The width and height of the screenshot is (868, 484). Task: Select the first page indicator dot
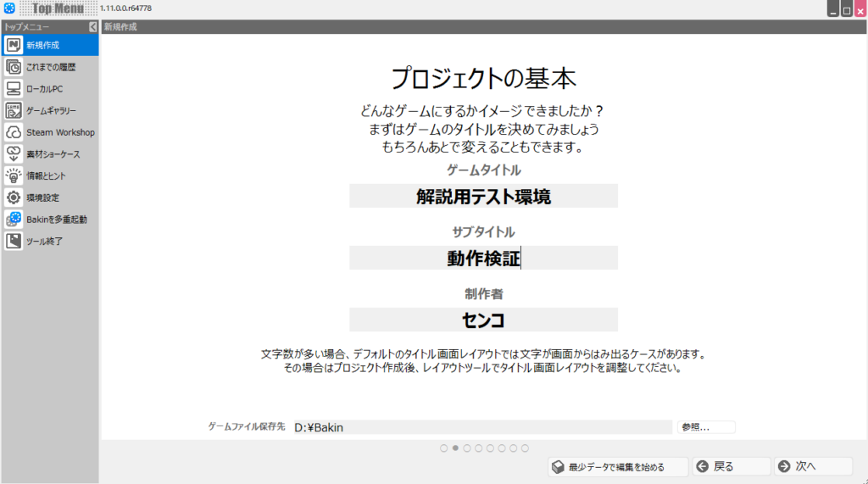[444, 448]
